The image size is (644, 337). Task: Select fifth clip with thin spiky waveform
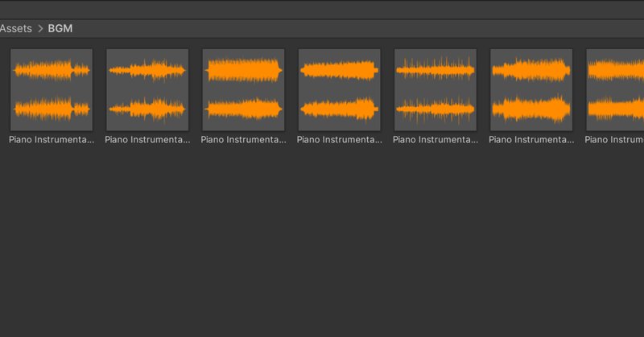(x=436, y=90)
